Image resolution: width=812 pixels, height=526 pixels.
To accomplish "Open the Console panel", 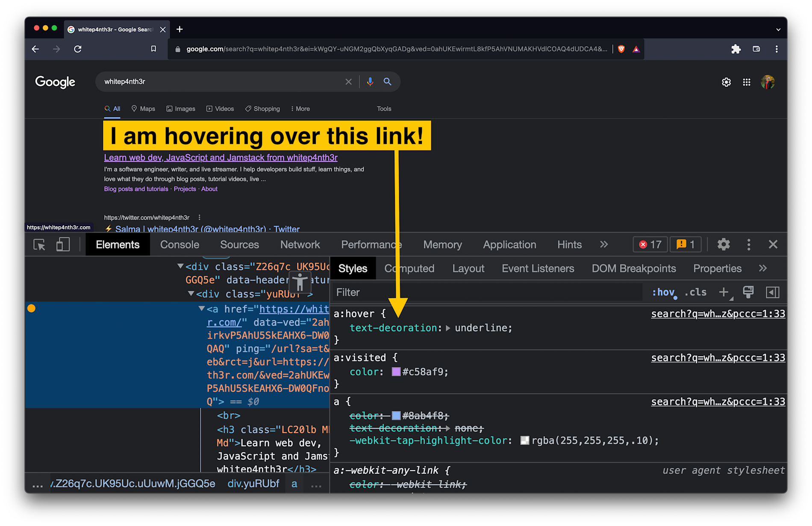I will click(x=179, y=244).
